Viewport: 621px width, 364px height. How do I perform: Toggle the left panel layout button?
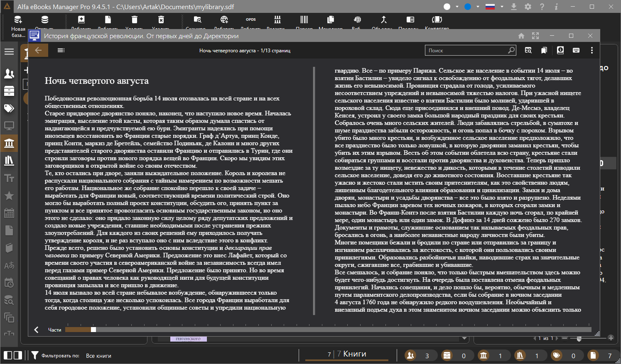(x=8, y=355)
